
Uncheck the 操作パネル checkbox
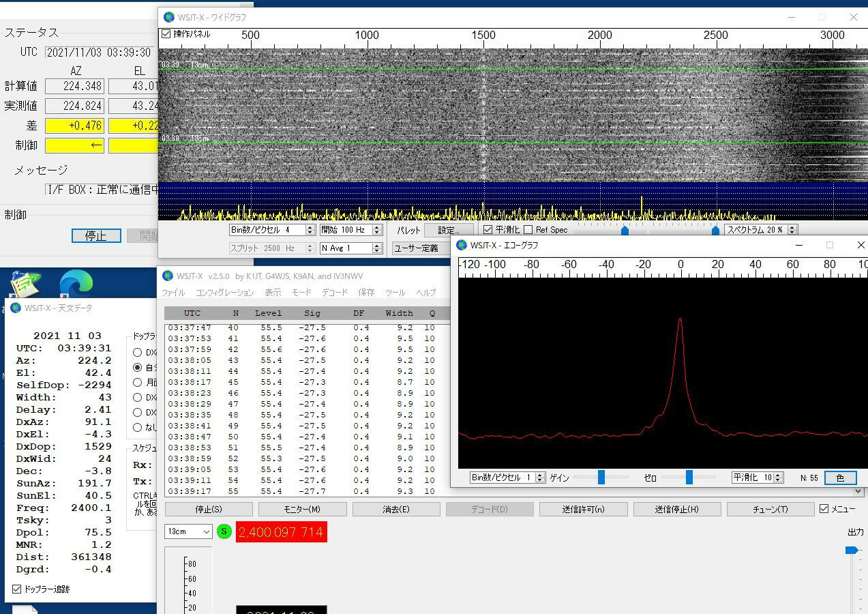(166, 34)
